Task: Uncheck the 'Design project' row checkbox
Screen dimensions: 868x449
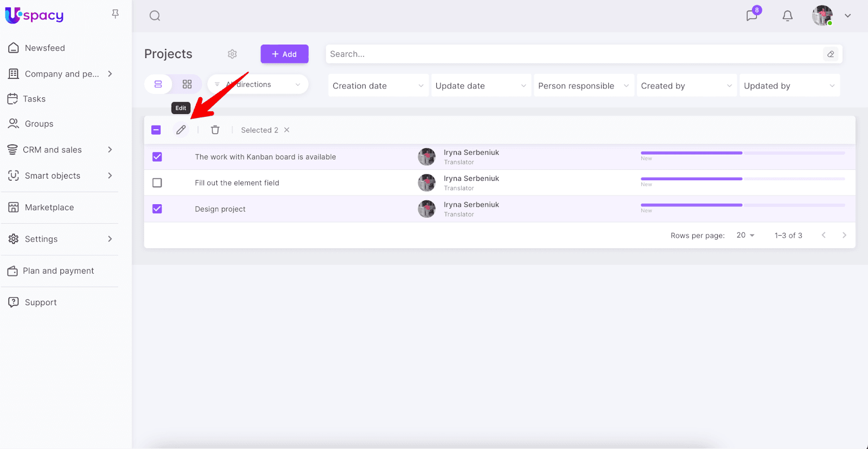Action: pos(157,209)
